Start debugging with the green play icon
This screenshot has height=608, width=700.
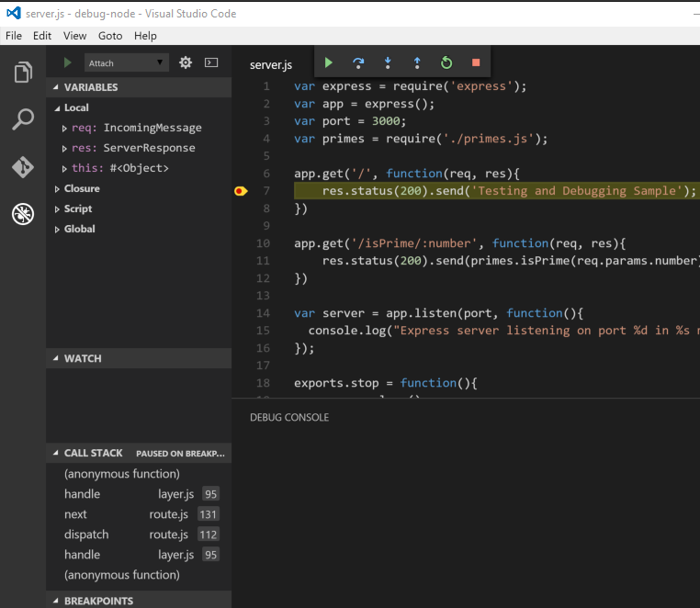coord(67,62)
